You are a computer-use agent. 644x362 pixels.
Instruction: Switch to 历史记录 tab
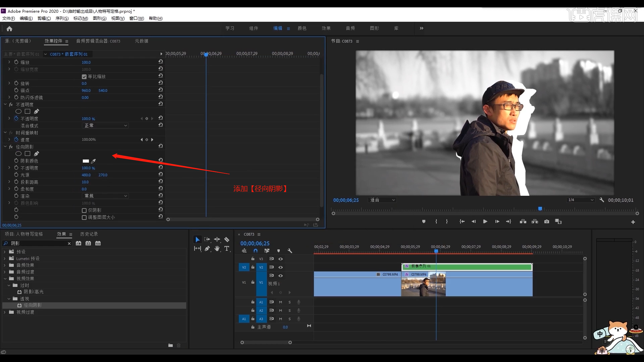tap(89, 234)
